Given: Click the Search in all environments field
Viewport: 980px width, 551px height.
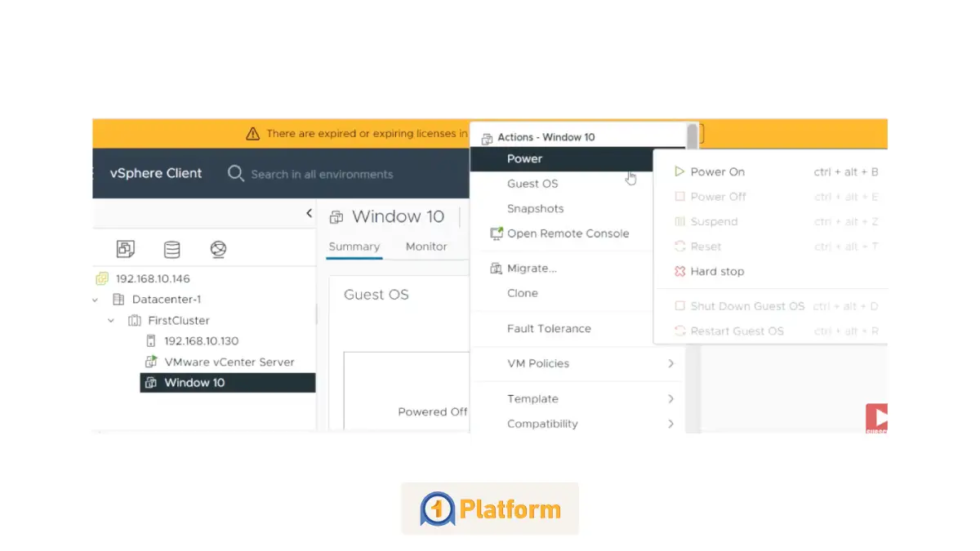Looking at the screenshot, I should point(322,174).
